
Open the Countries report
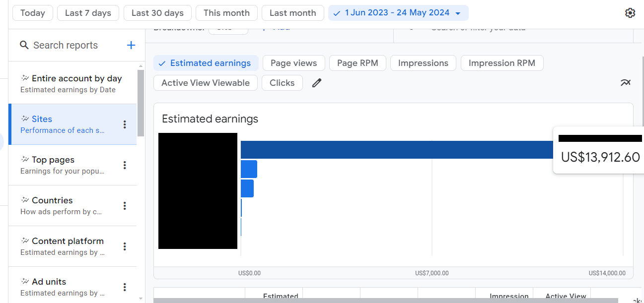click(72, 206)
